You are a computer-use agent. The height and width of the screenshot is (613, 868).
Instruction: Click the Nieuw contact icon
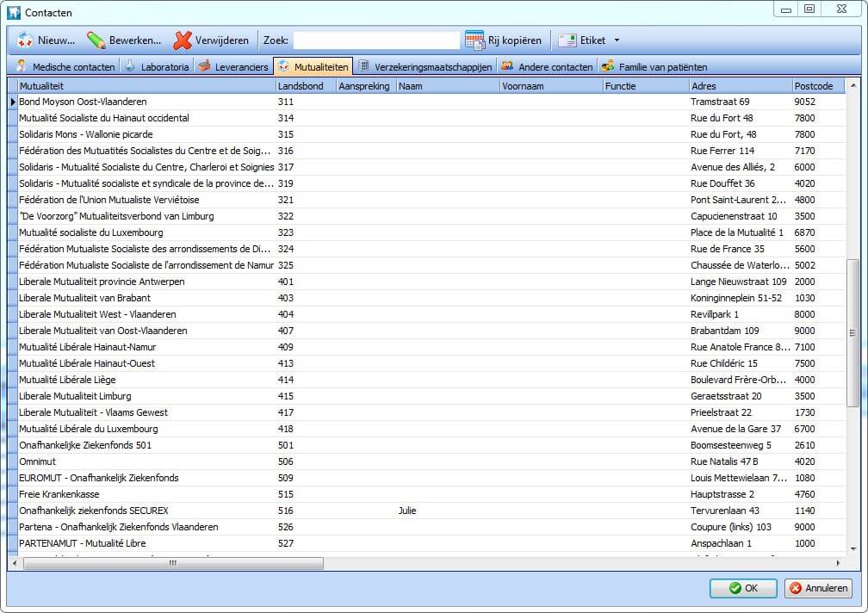25,40
